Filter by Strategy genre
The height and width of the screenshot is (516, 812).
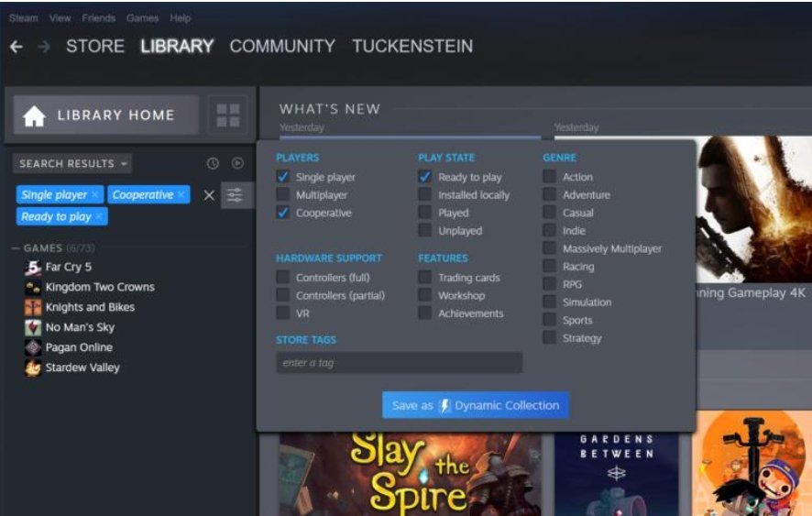point(550,338)
